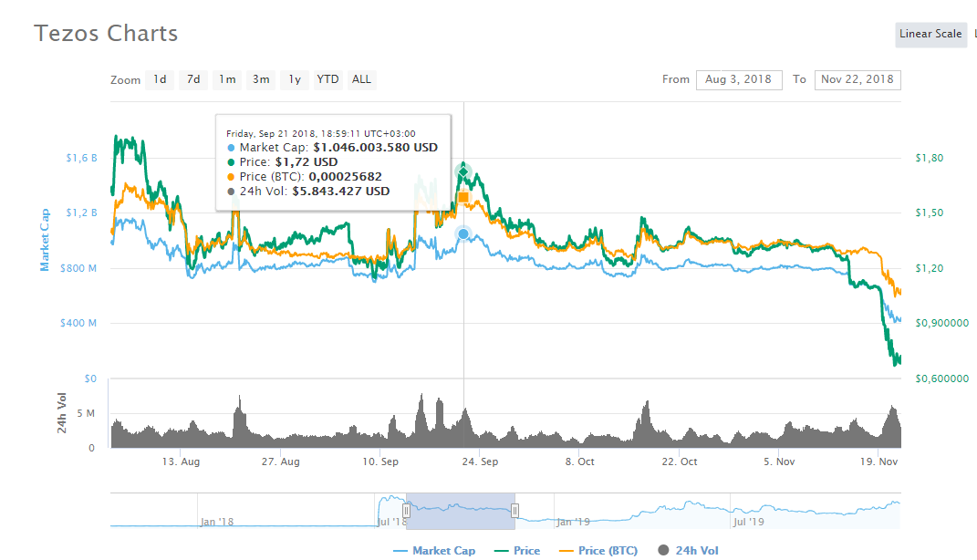The image size is (977, 560).
Task: Click the "27. Aug" date axis label
Action: [280, 462]
